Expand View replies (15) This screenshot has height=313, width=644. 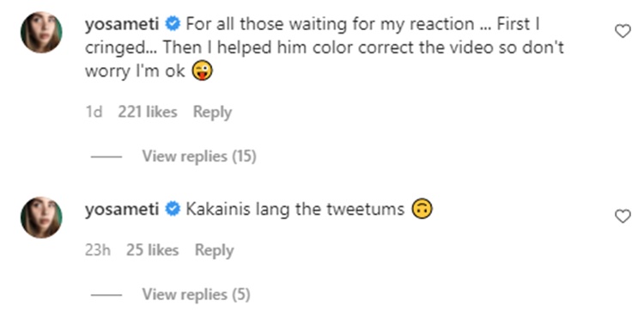point(199,156)
